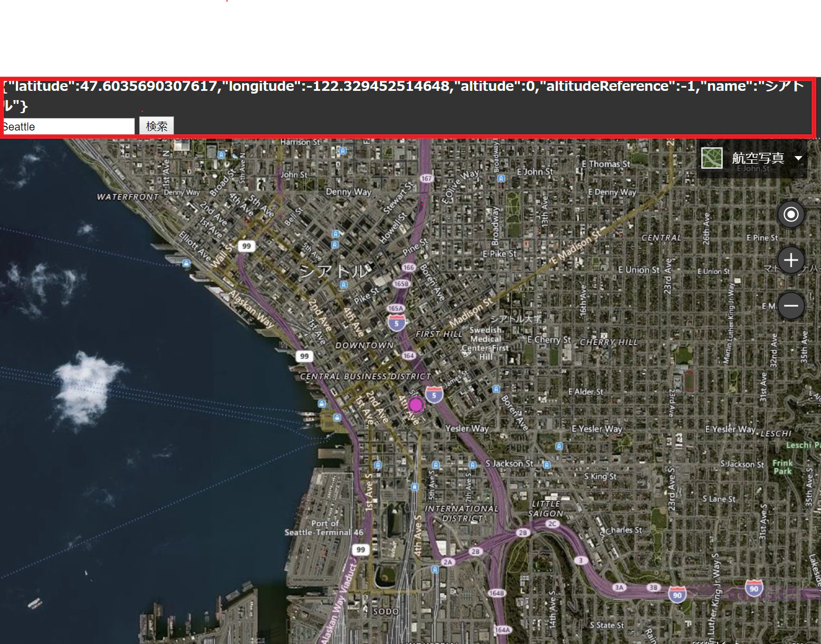Image resolution: width=821 pixels, height=644 pixels.
Task: Click the route 99 marker near Terminal 46
Action: coord(360,549)
